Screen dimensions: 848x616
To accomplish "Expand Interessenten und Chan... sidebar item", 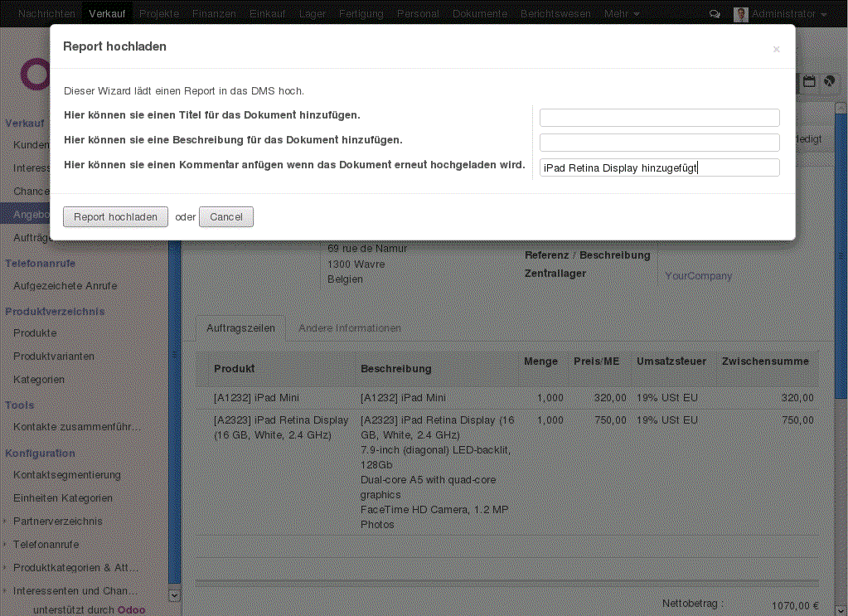I will pyautogui.click(x=75, y=591).
